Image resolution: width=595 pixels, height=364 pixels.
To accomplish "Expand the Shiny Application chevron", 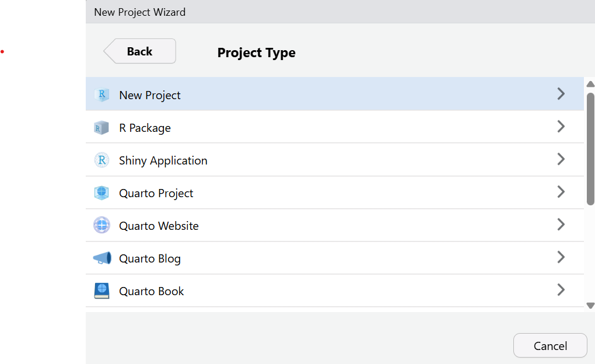I will point(561,159).
